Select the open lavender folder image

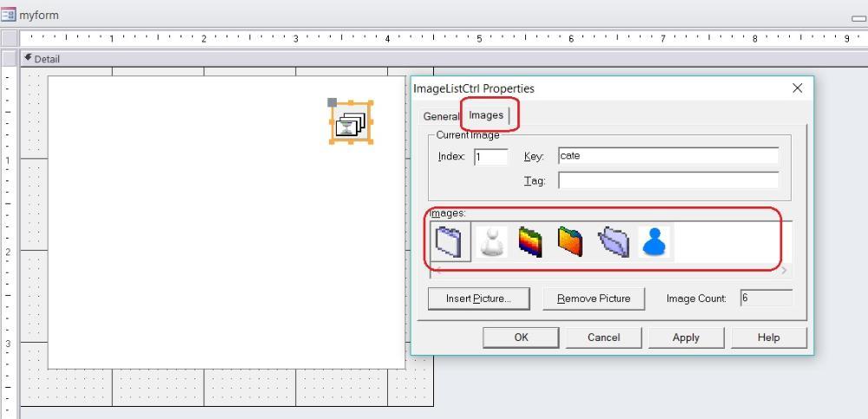click(x=614, y=242)
